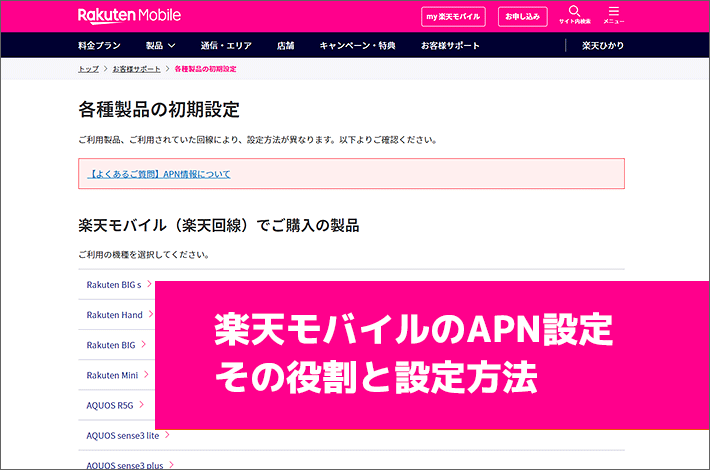
Task: Click the お申し込み button
Action: coord(523,17)
